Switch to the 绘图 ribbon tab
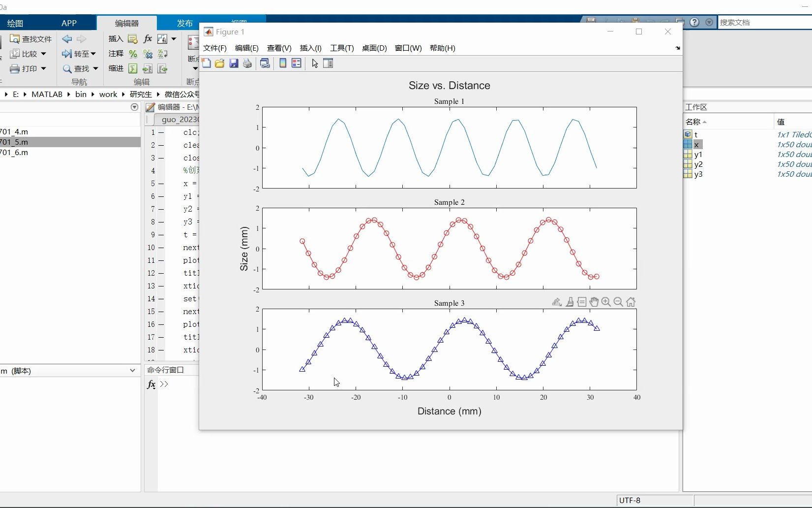 pos(15,23)
